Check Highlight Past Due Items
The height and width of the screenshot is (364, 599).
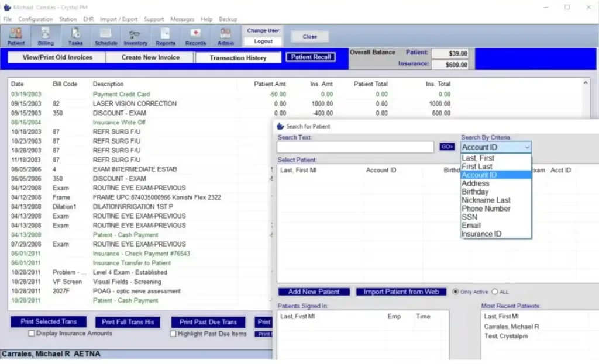[173, 333]
